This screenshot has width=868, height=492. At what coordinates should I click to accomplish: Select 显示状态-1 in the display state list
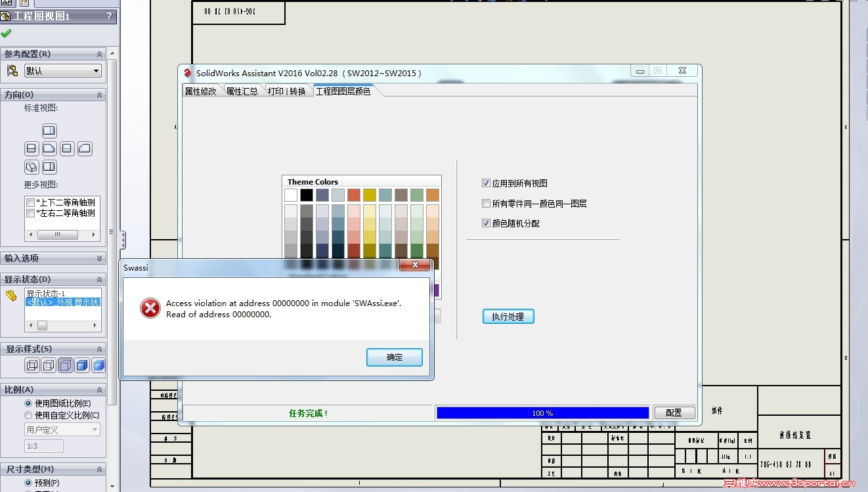(45, 294)
